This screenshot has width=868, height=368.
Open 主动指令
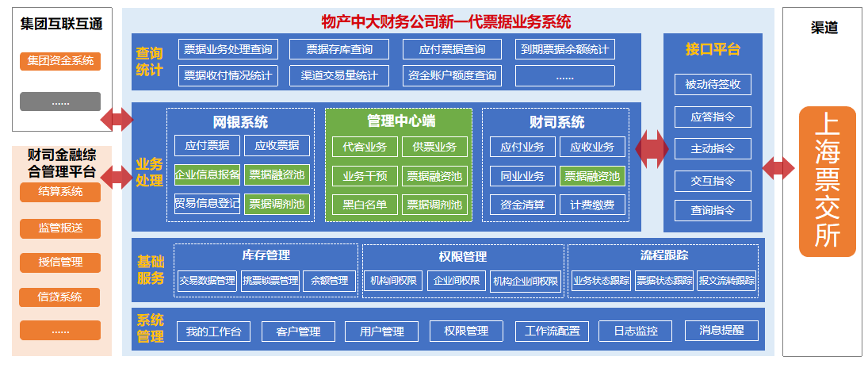pyautogui.click(x=713, y=148)
